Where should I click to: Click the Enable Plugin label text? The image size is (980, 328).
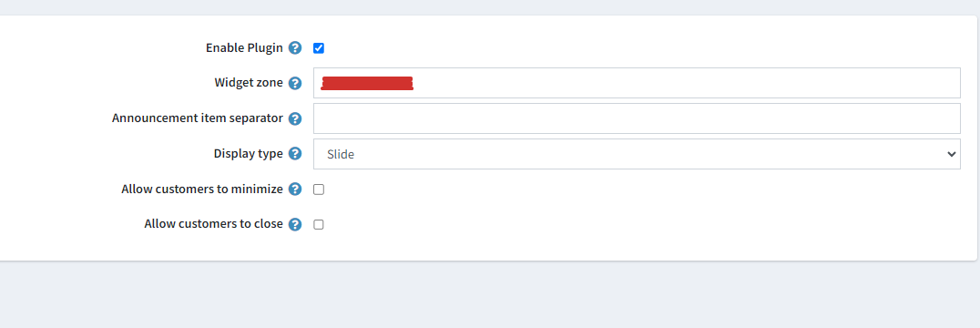(x=244, y=48)
